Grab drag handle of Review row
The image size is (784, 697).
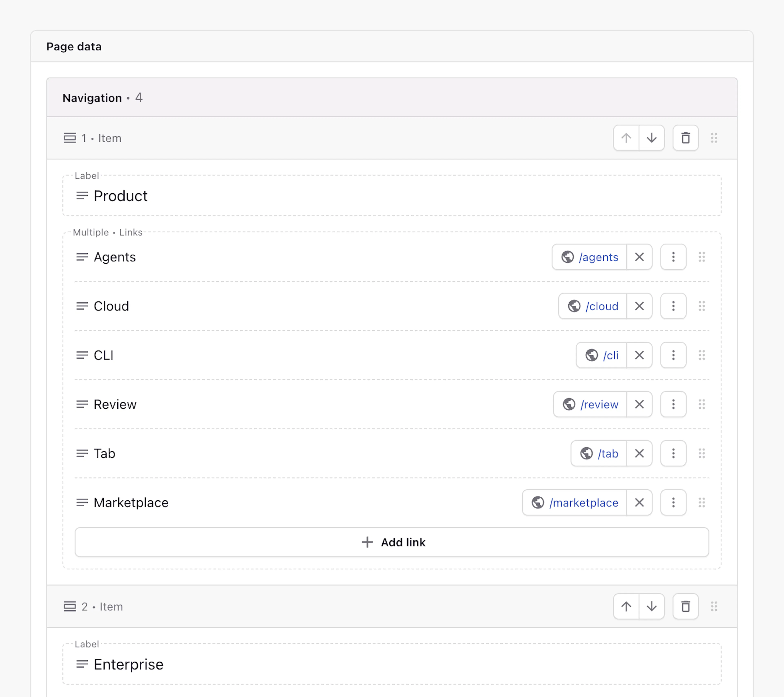click(x=702, y=404)
